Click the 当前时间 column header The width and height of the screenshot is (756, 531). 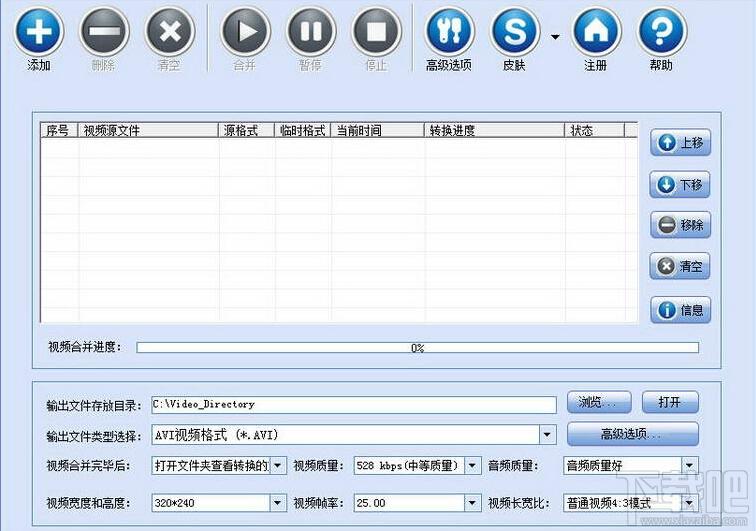[378, 131]
